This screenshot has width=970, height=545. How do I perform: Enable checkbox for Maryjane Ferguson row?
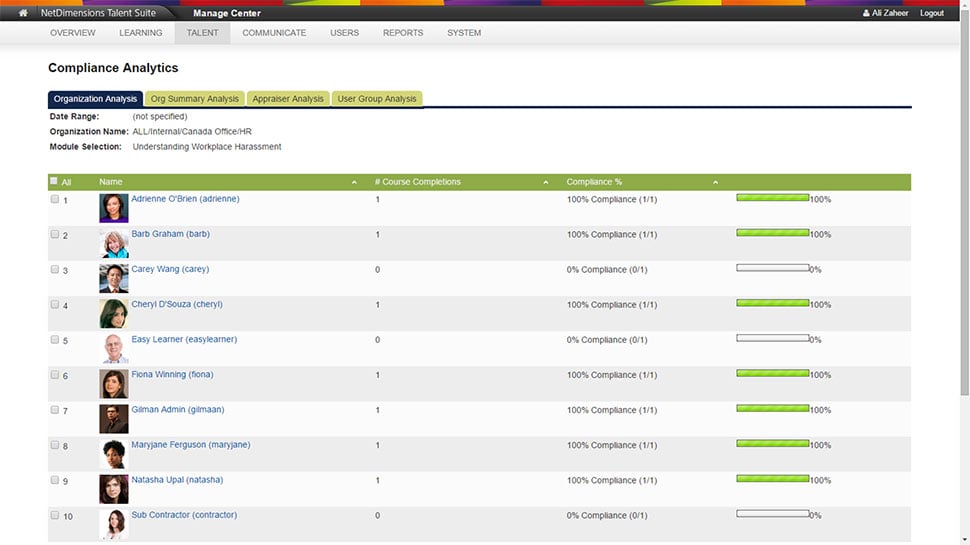(54, 445)
